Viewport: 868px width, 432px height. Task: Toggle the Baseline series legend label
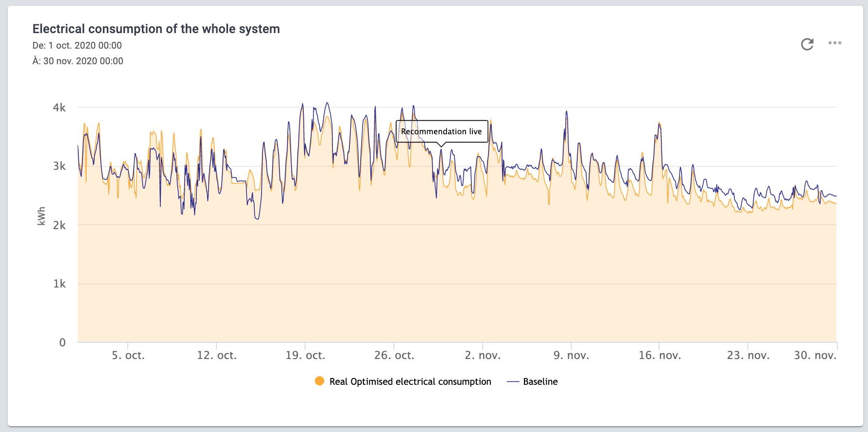pyautogui.click(x=540, y=382)
